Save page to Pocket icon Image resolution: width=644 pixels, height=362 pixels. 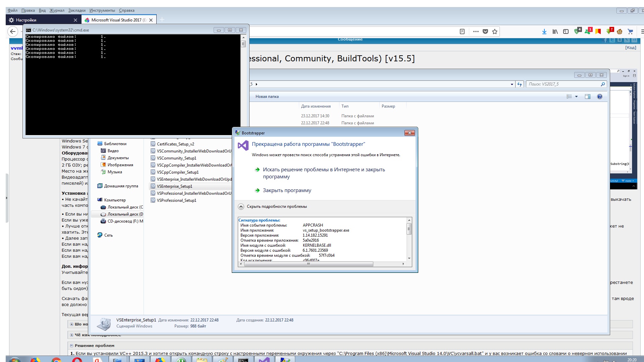[485, 32]
